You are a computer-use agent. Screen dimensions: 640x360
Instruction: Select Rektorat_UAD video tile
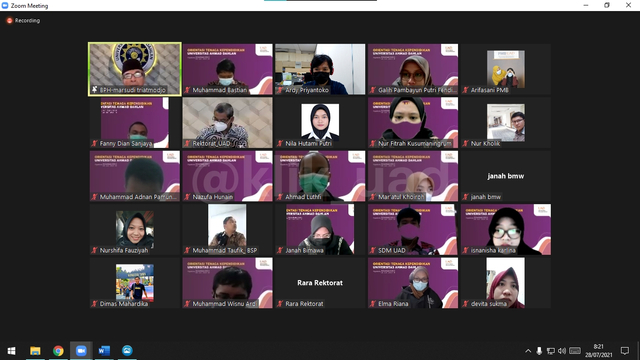coord(227,122)
